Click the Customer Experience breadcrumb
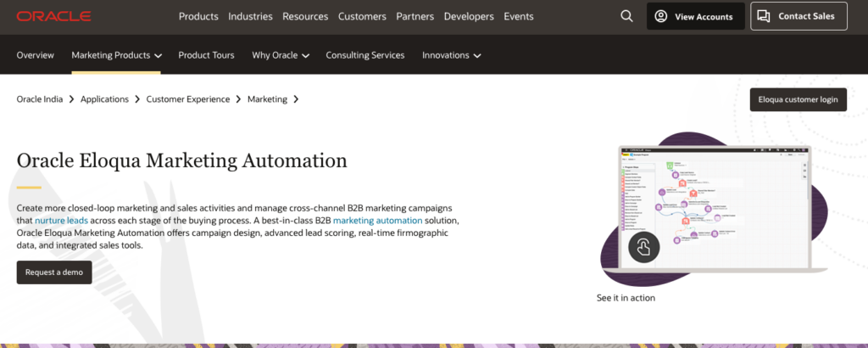The height and width of the screenshot is (348, 868). coord(187,99)
